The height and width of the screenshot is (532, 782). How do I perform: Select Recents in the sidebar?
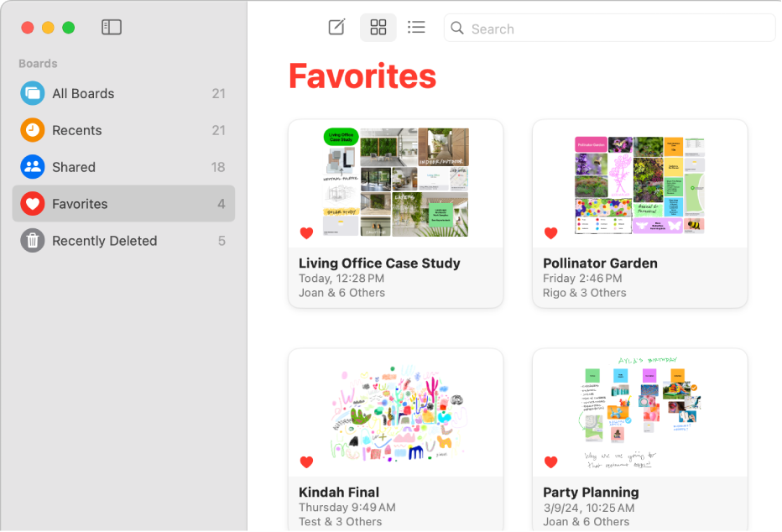coord(76,130)
